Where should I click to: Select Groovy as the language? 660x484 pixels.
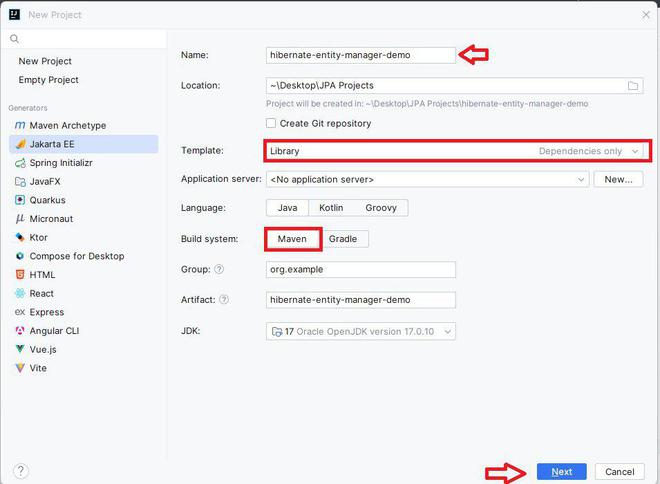point(381,208)
